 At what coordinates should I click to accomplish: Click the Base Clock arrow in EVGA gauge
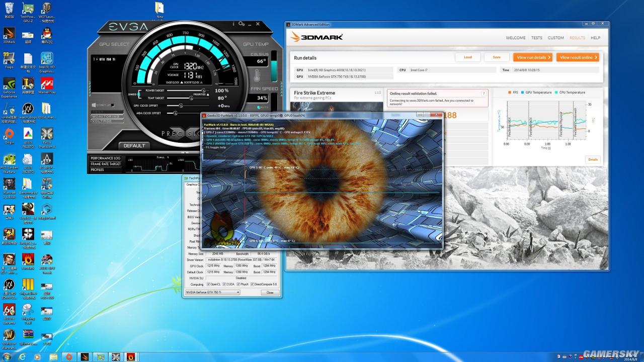tap(181, 82)
